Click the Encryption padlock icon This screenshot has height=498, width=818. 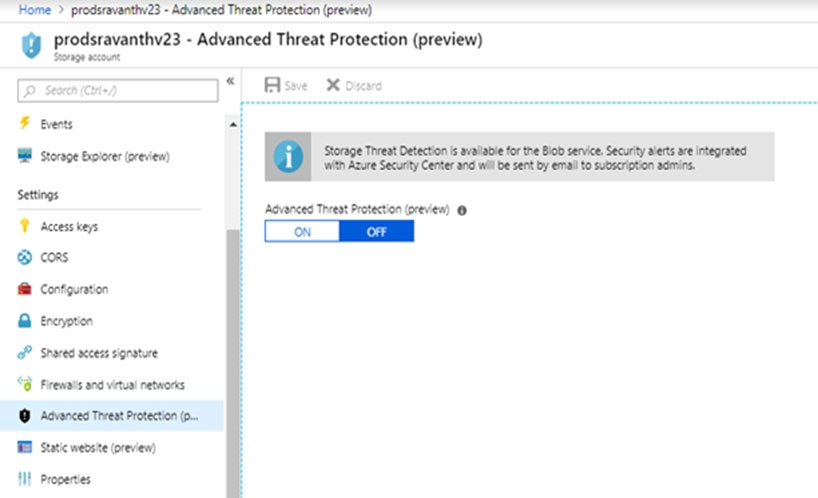tap(25, 321)
